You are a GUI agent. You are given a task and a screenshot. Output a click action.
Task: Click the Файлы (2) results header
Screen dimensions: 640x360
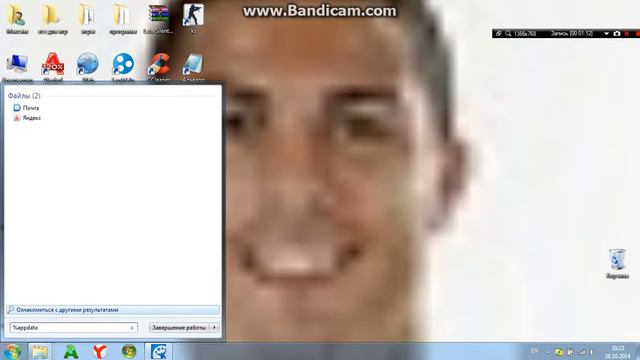tap(24, 96)
